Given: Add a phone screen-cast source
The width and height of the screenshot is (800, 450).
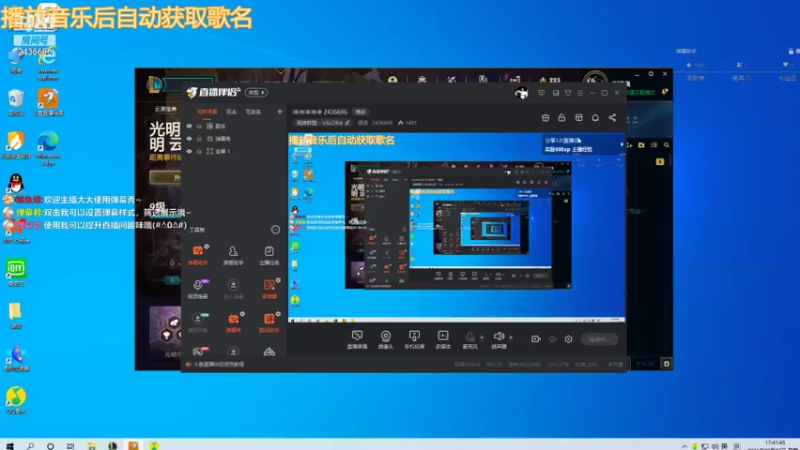Looking at the screenshot, I should pos(414,339).
